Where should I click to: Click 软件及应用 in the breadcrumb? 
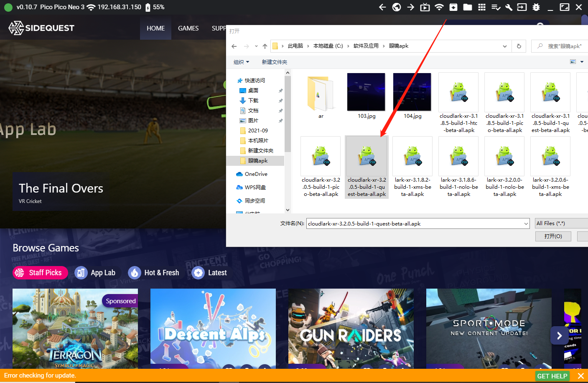[x=366, y=46]
